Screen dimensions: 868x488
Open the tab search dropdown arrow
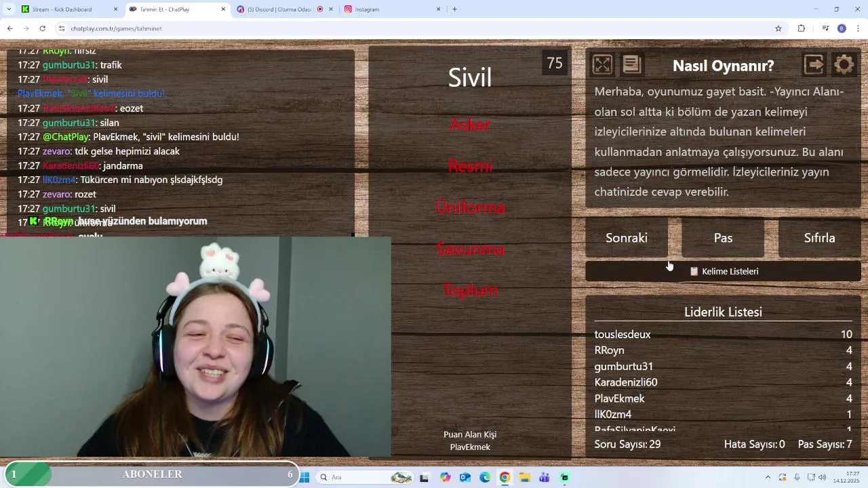pyautogui.click(x=9, y=9)
